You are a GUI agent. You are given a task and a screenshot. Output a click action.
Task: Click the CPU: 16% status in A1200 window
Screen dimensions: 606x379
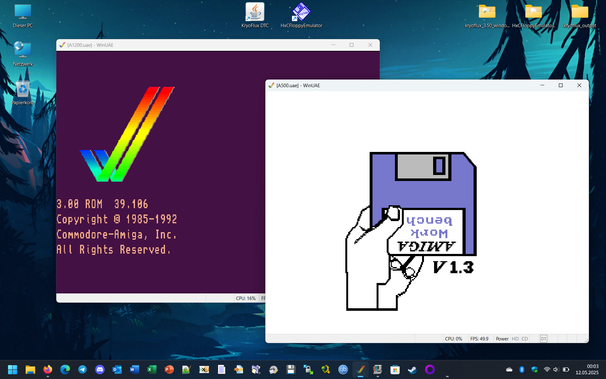coord(246,298)
